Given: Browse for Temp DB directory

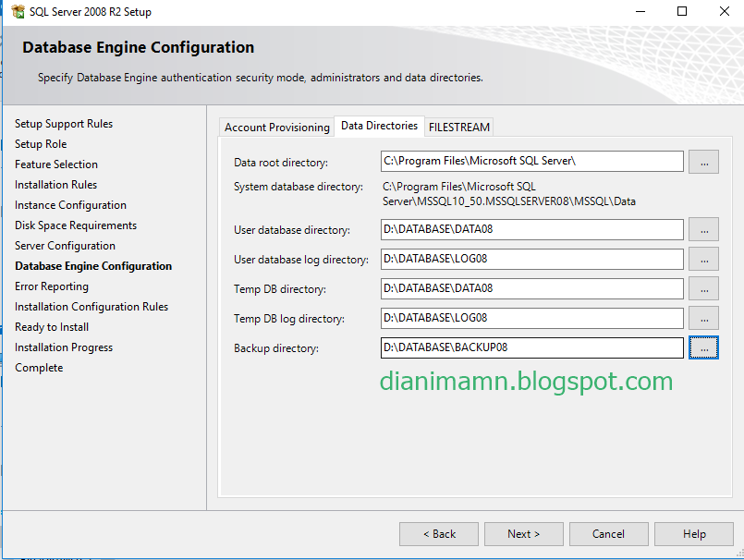Looking at the screenshot, I should 703,288.
